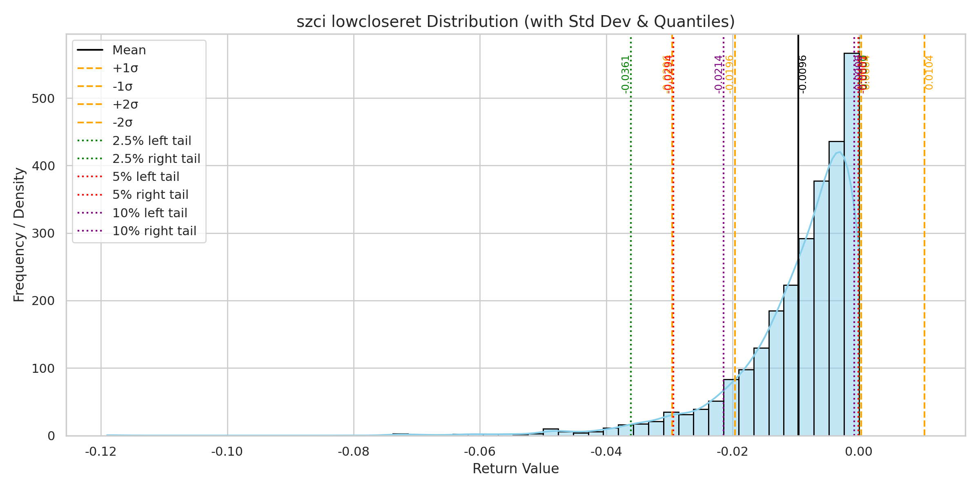Click the 'Mean' legend entry

tap(129, 50)
